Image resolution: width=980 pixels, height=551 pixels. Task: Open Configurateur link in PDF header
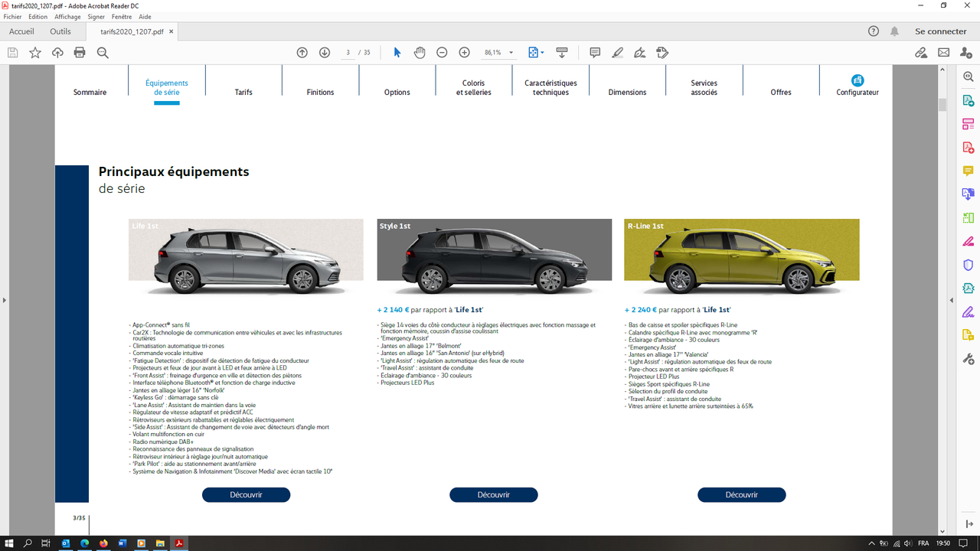857,86
